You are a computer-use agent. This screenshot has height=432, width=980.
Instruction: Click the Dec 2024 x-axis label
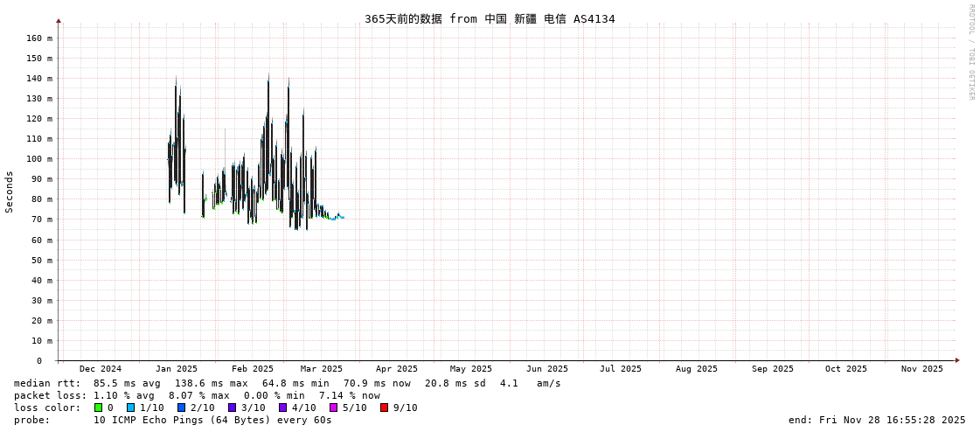(101, 369)
